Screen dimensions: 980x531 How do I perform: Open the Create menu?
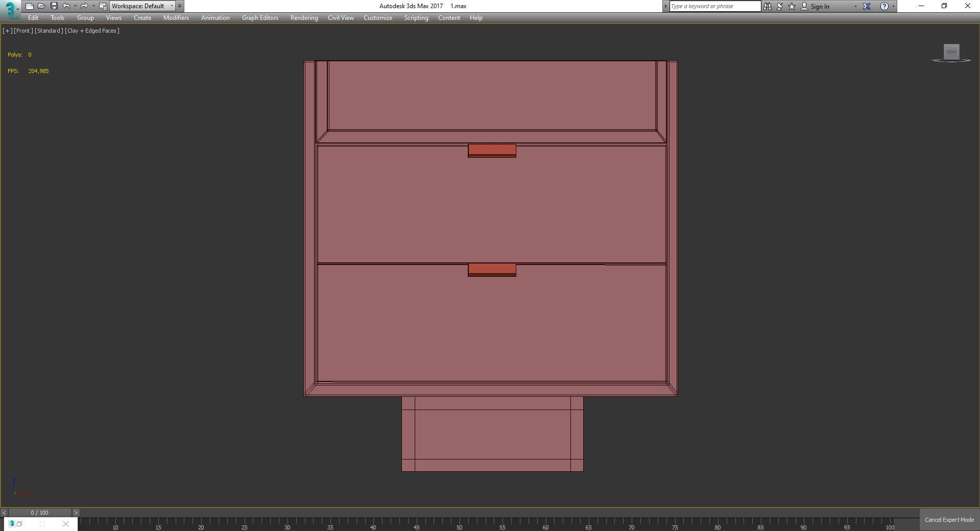coord(142,18)
